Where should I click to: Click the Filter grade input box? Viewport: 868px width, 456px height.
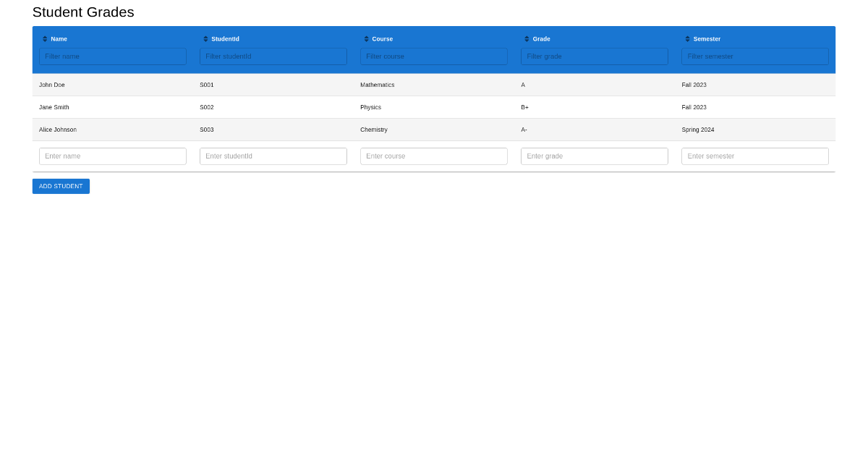pyautogui.click(x=595, y=56)
